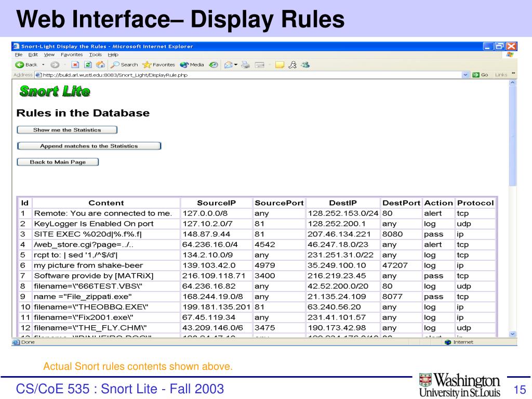Print the page with the printer icon
The height and width of the screenshot is (399, 532).
pos(245,64)
